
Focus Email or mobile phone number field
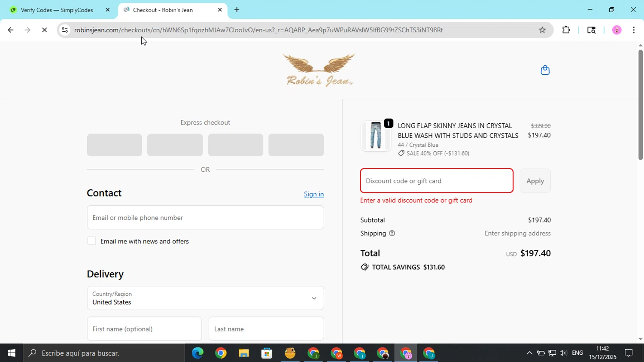tap(205, 217)
